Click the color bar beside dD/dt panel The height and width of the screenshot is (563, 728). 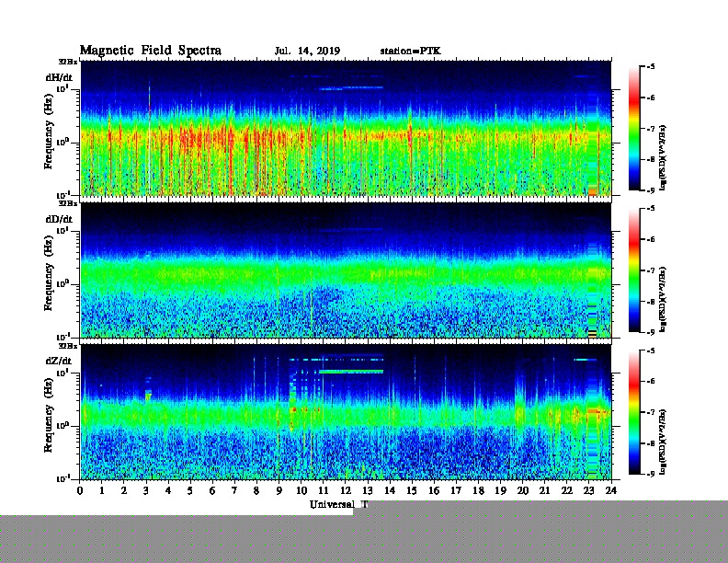[x=634, y=270]
